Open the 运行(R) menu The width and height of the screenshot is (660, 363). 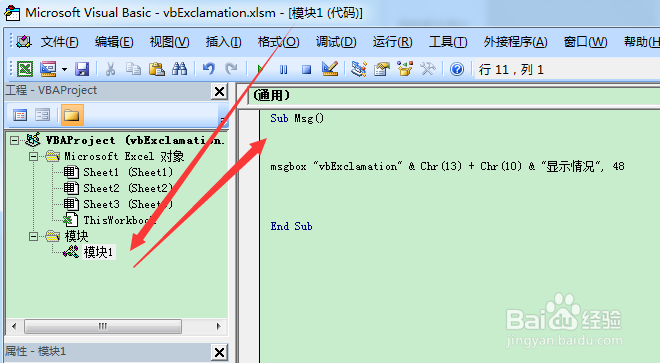pyautogui.click(x=392, y=42)
